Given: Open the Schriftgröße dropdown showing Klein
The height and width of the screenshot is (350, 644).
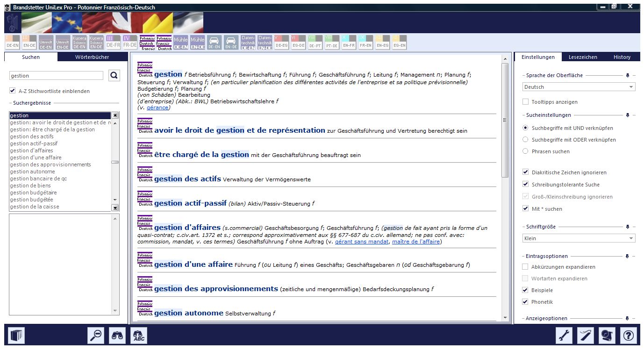Looking at the screenshot, I should click(579, 238).
